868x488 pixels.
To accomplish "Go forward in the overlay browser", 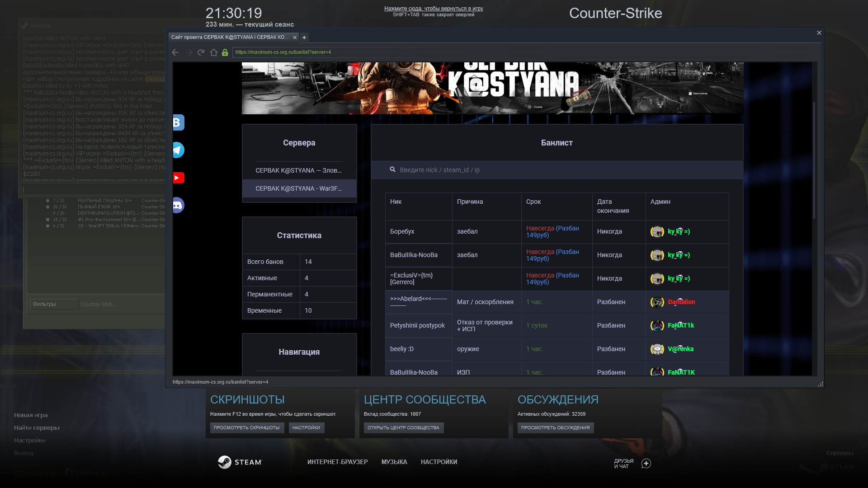I will 189,52.
